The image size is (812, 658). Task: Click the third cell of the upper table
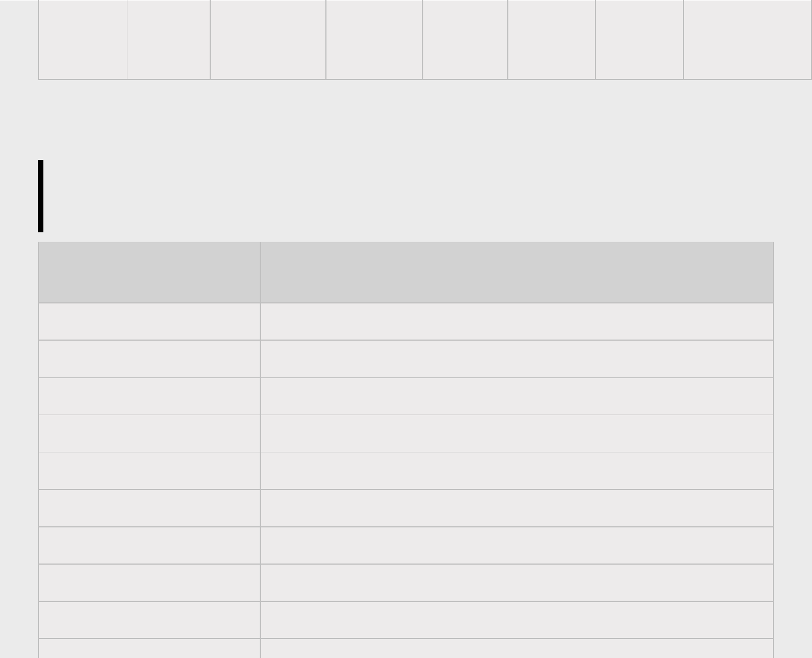(268, 39)
